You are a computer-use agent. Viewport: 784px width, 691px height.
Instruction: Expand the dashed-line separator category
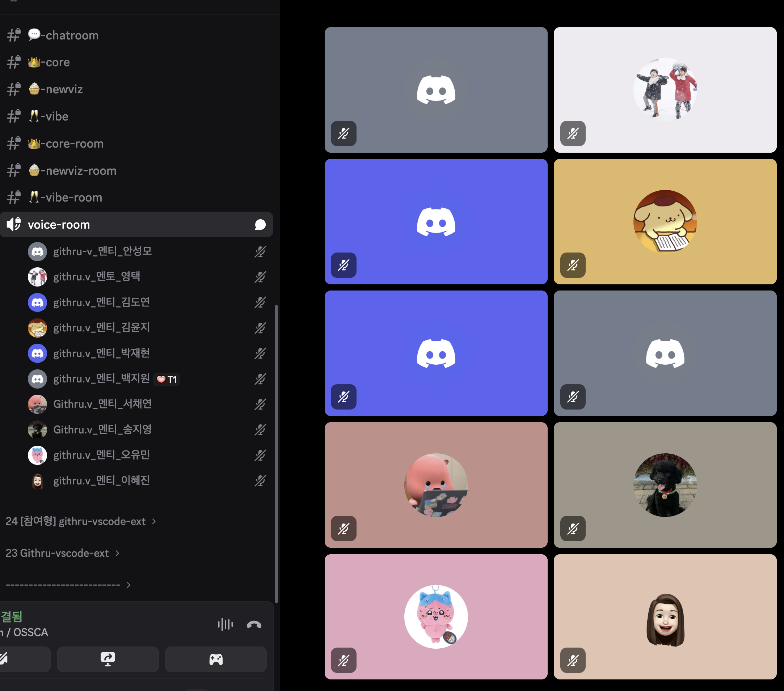(68, 585)
